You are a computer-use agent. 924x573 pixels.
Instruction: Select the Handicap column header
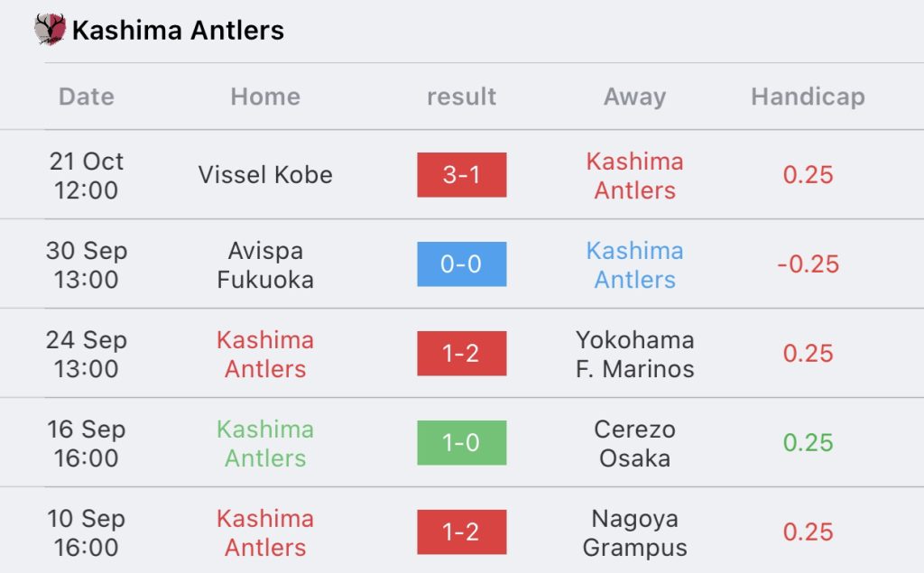pos(808,97)
